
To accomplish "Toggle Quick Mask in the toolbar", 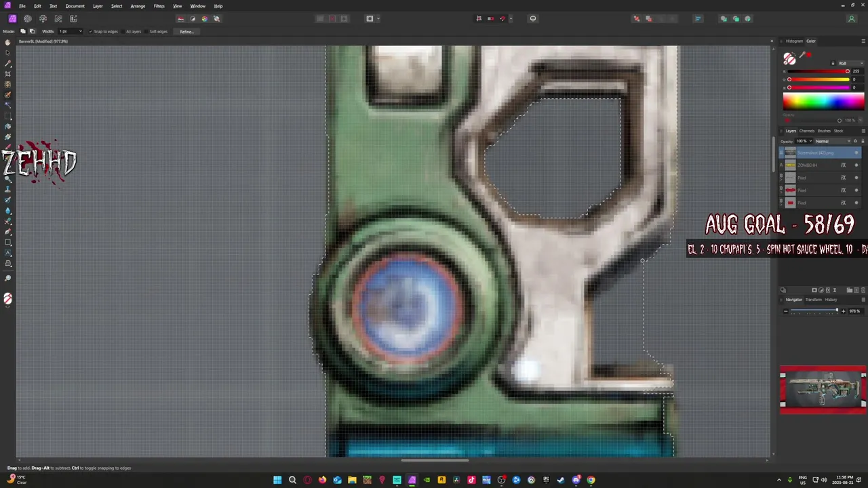I will [370, 18].
